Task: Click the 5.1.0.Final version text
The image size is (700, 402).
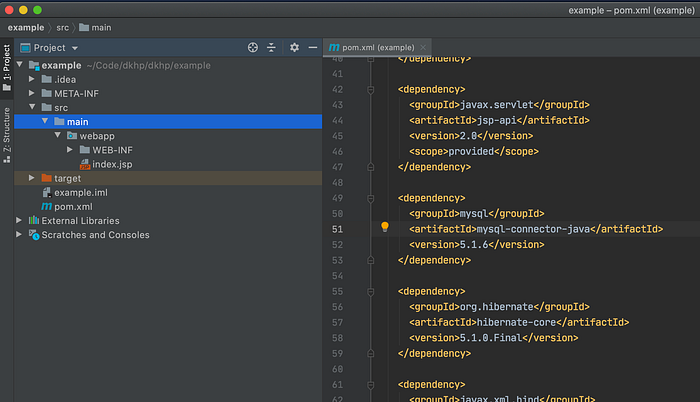Action: click(x=491, y=338)
